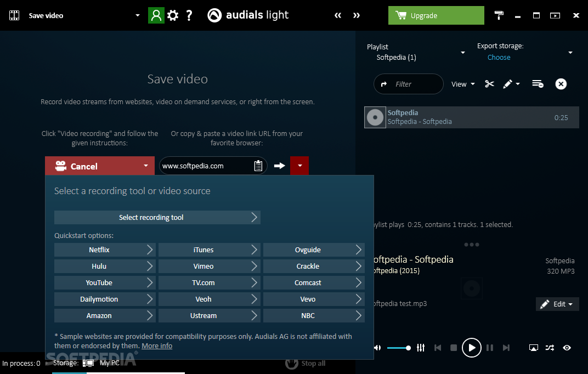Clear playlist with the round X icon

click(561, 84)
